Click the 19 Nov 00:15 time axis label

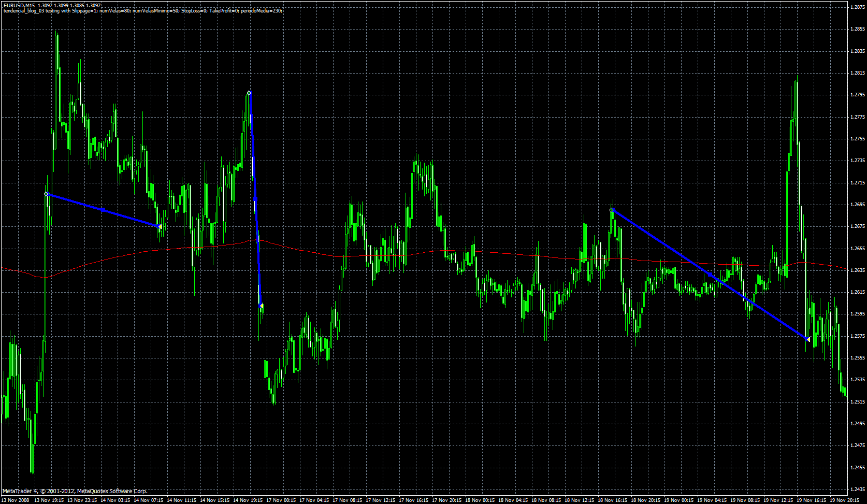[x=679, y=500]
